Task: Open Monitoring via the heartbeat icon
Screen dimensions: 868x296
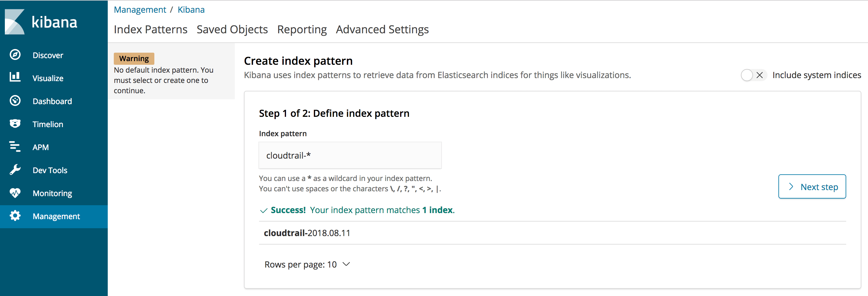Action: [15, 193]
